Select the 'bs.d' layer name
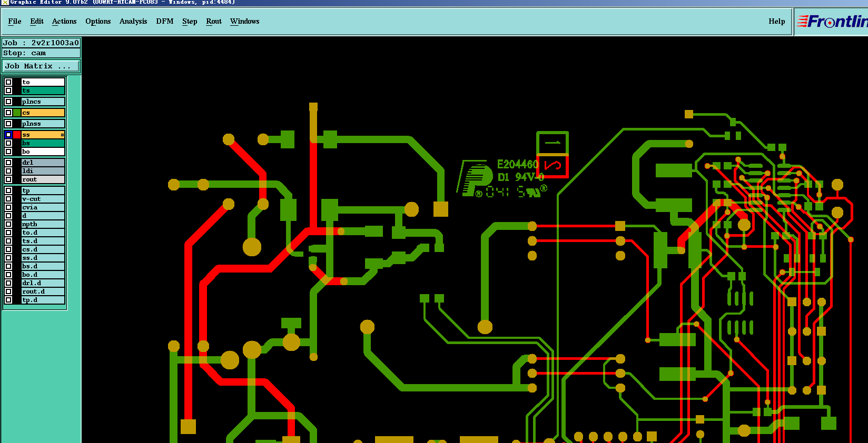 point(43,266)
